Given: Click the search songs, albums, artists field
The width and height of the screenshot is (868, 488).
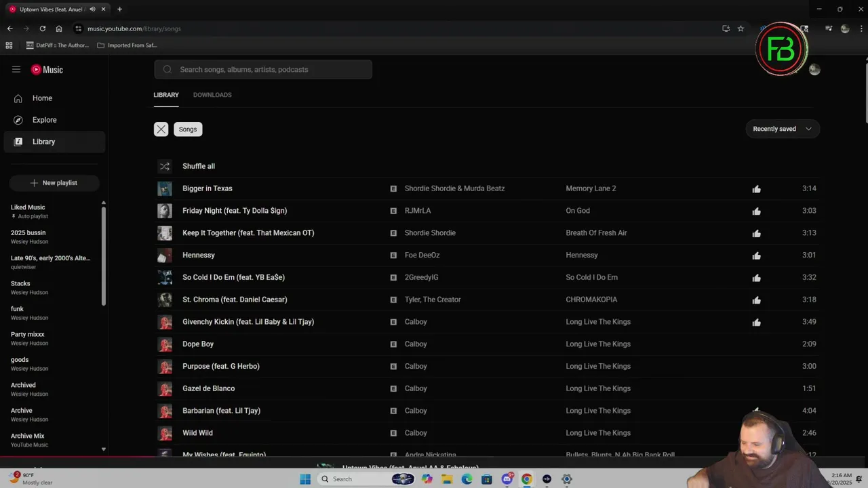Looking at the screenshot, I should point(263,69).
